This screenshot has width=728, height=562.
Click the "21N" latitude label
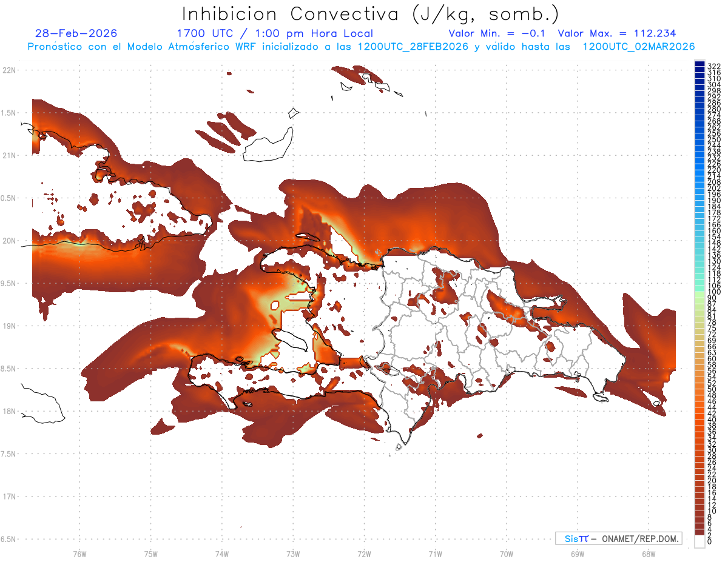(x=8, y=156)
